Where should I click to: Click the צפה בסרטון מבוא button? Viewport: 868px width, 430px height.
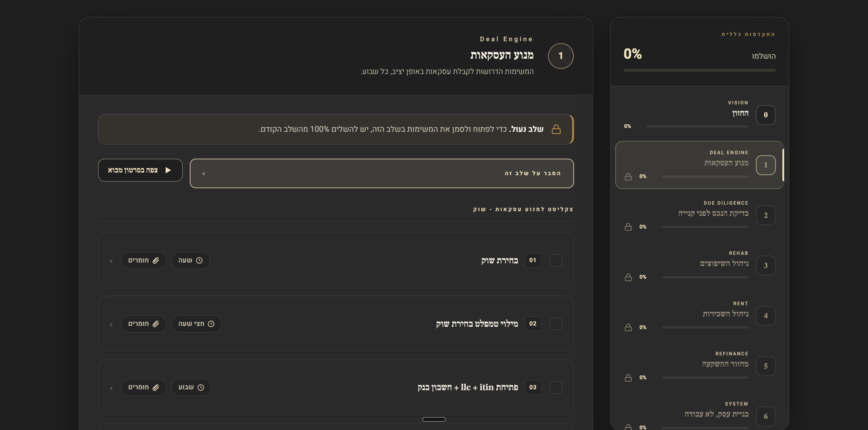click(x=140, y=170)
